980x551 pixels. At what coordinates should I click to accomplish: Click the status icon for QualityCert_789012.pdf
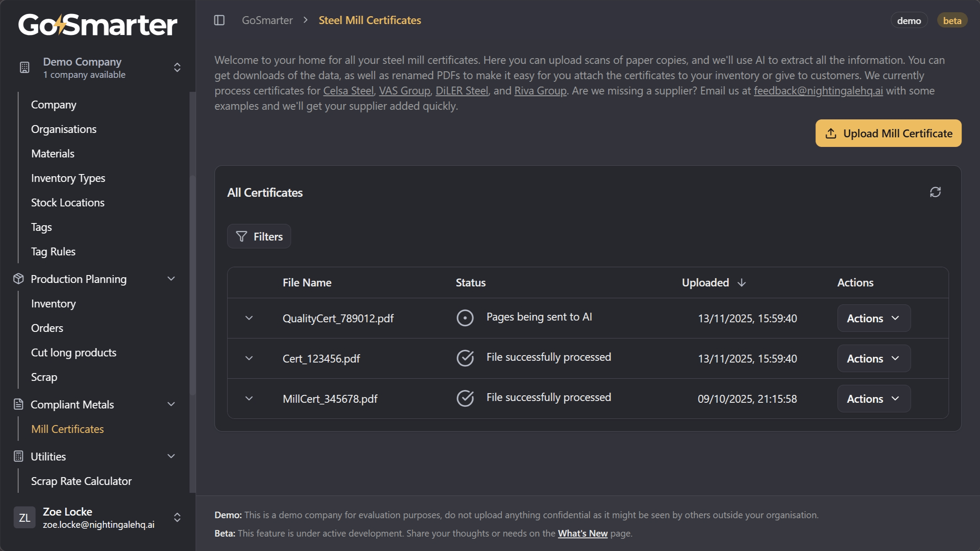click(465, 318)
